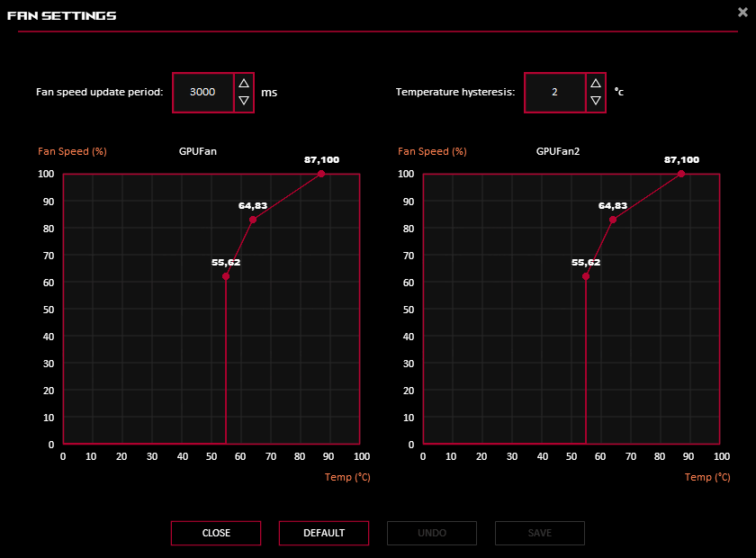
Task: Click the 'ms' unit label
Action: click(x=269, y=93)
